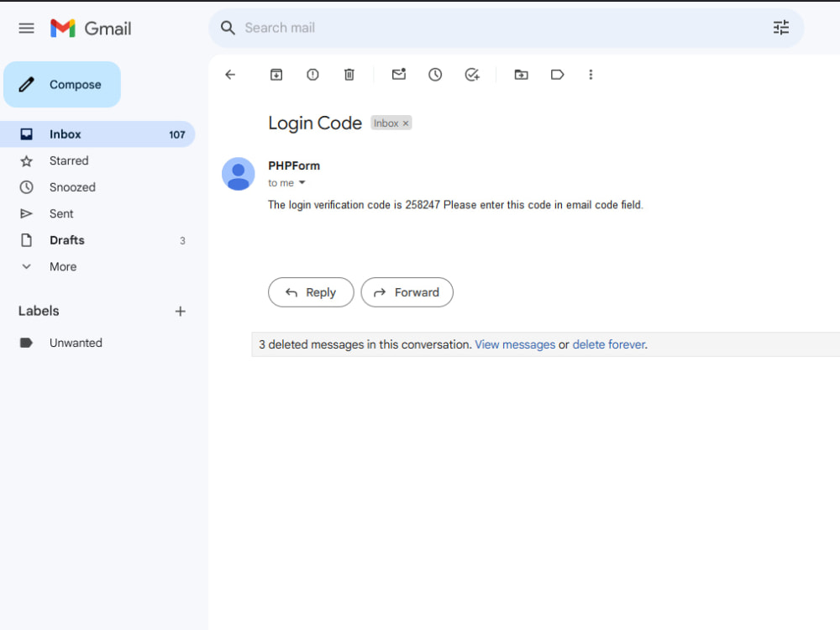Click the Login Code subject

coord(315,123)
